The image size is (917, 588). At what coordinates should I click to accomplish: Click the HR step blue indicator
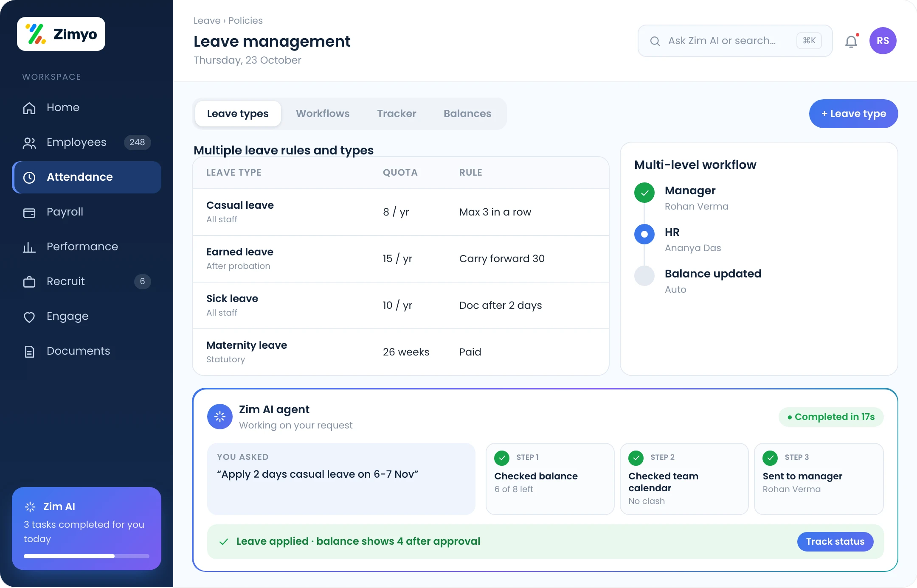coord(644,234)
